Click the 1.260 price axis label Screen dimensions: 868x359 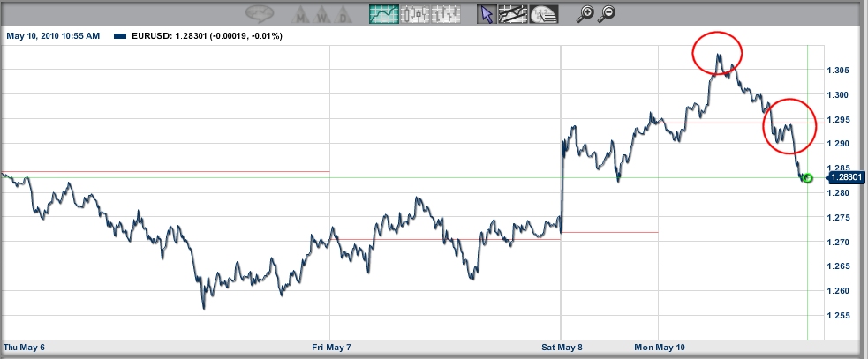point(838,291)
